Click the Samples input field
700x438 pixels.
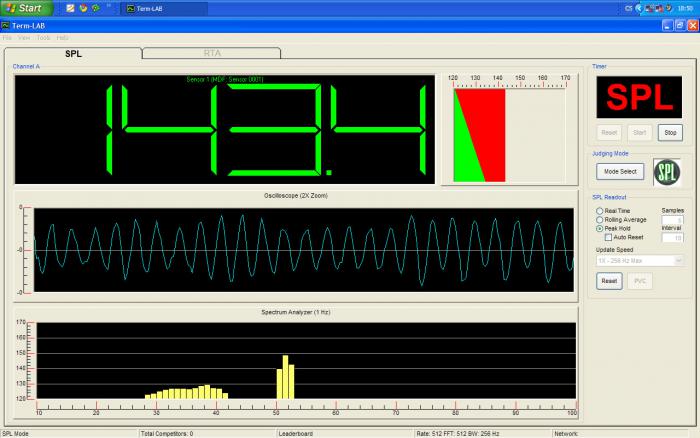point(673,220)
